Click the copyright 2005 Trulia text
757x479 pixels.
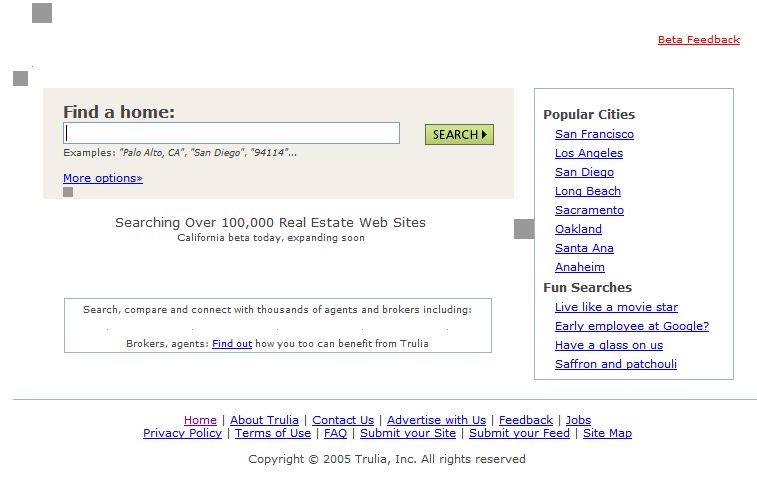click(387, 459)
